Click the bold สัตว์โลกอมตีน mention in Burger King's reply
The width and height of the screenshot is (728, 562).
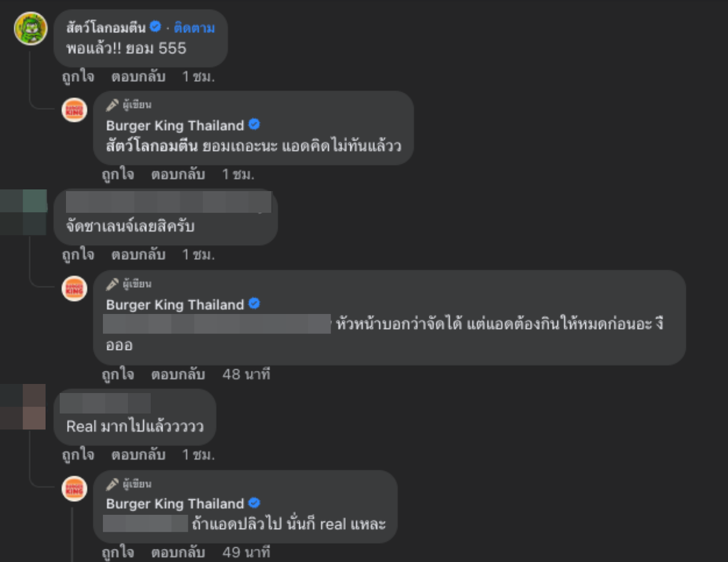(152, 146)
